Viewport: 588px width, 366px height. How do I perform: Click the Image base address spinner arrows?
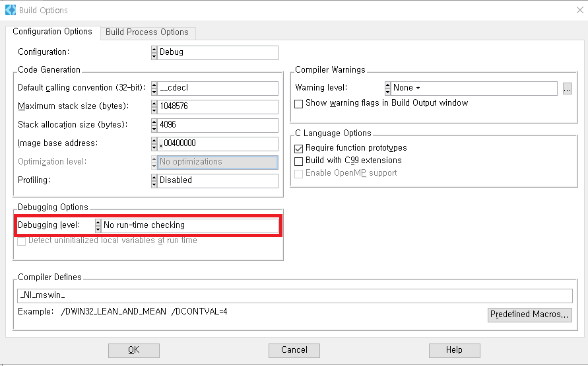154,143
